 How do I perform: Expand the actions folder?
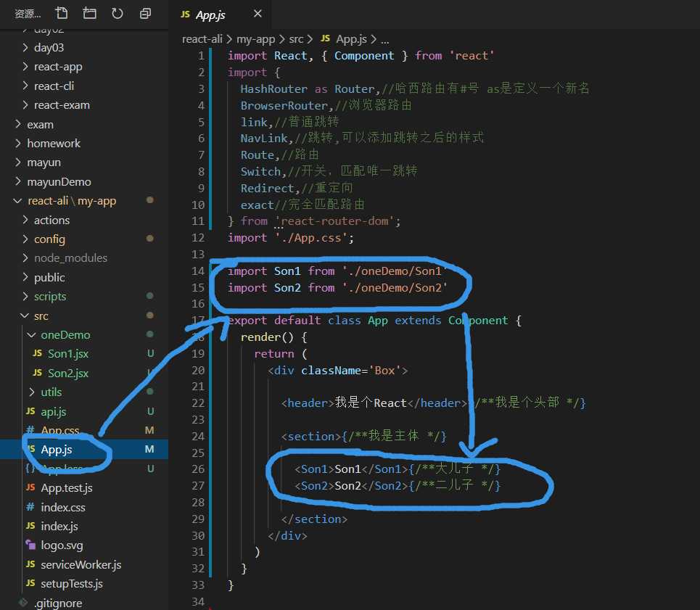25,220
